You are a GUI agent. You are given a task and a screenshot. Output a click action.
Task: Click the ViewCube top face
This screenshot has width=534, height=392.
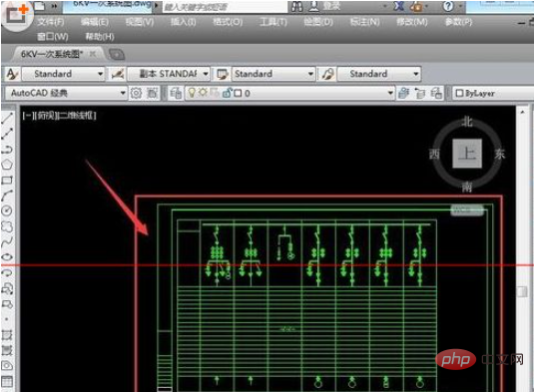[467, 154]
